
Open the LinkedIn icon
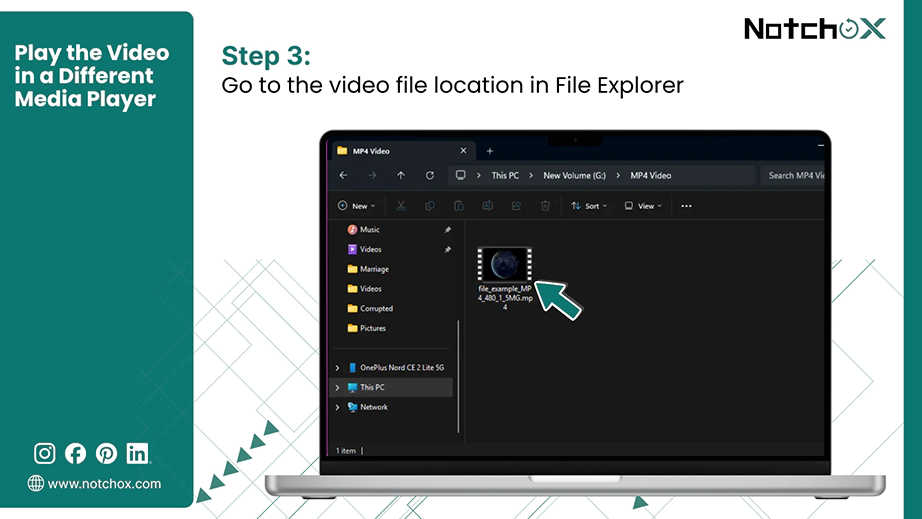click(137, 453)
